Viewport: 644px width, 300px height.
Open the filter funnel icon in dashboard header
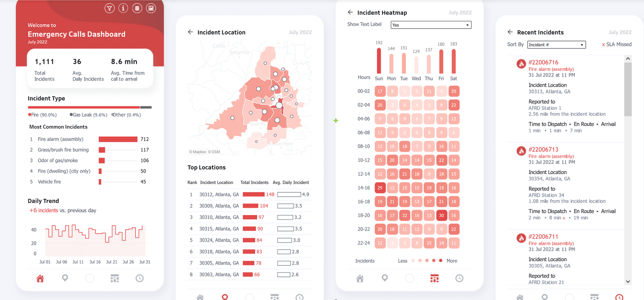click(109, 8)
